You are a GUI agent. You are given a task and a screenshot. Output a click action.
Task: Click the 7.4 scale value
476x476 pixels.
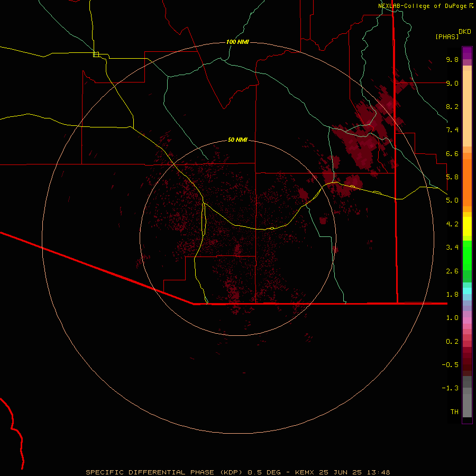452,130
